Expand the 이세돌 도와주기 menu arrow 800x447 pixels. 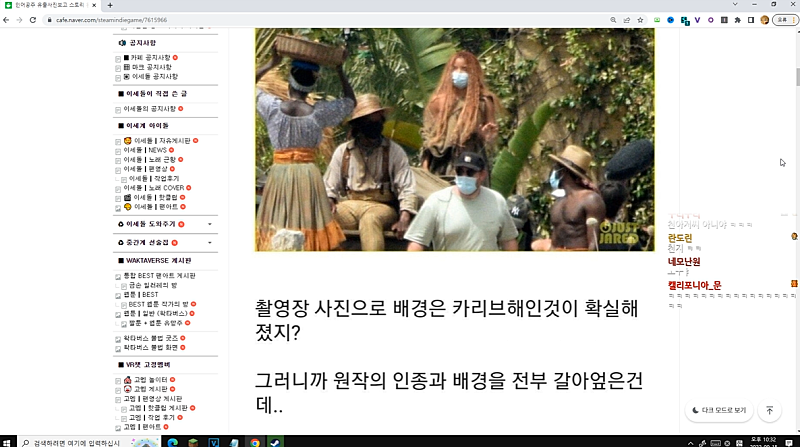210,224
